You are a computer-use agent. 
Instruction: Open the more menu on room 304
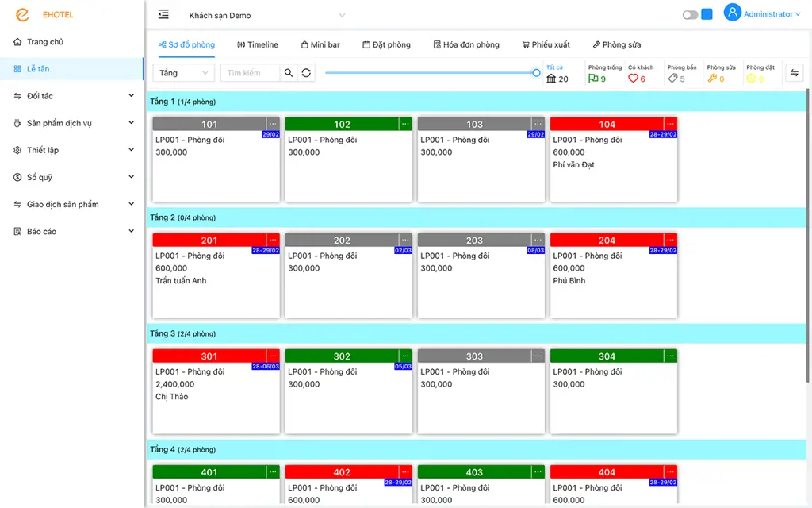point(671,356)
